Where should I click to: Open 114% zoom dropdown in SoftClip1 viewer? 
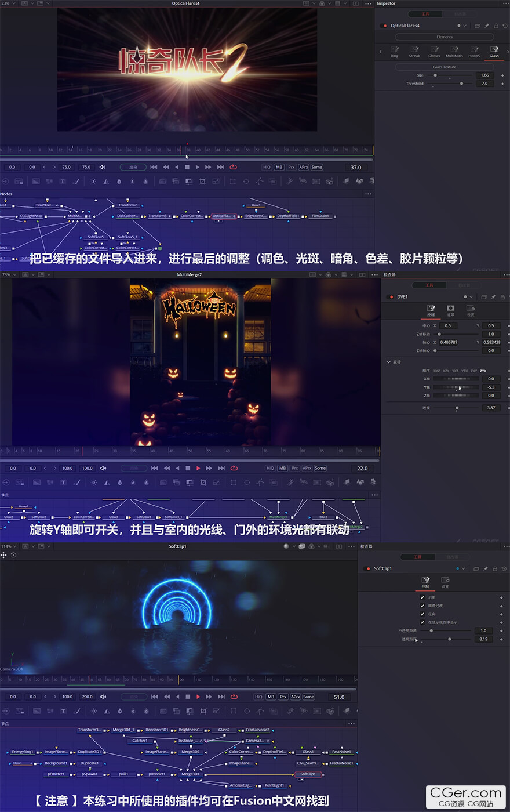point(9,546)
